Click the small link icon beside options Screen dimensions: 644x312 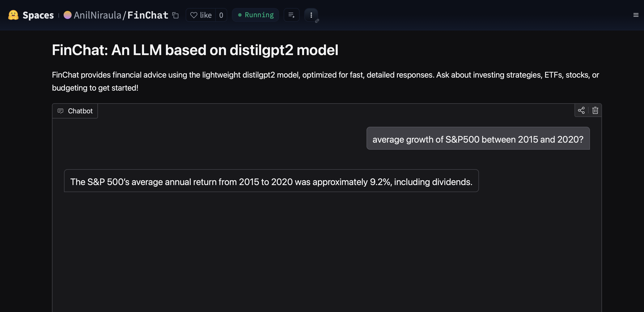pyautogui.click(x=317, y=21)
